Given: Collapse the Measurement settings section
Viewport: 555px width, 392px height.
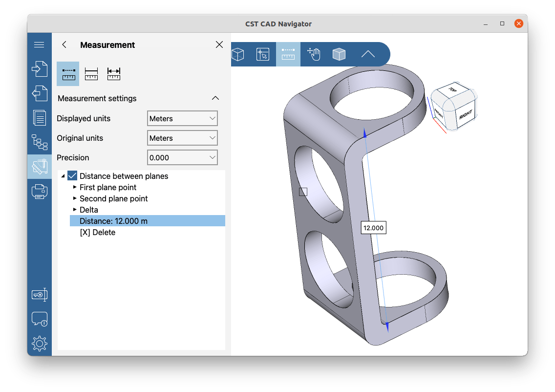Looking at the screenshot, I should [x=215, y=98].
